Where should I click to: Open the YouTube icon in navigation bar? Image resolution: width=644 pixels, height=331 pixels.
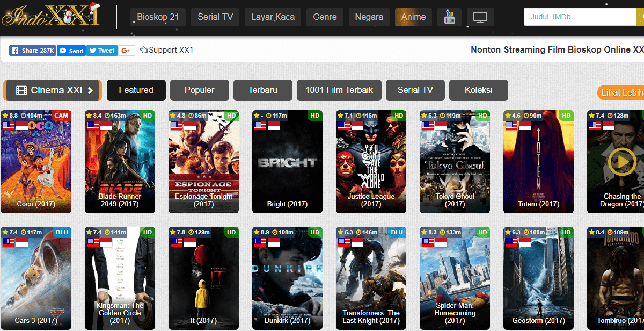click(x=449, y=17)
